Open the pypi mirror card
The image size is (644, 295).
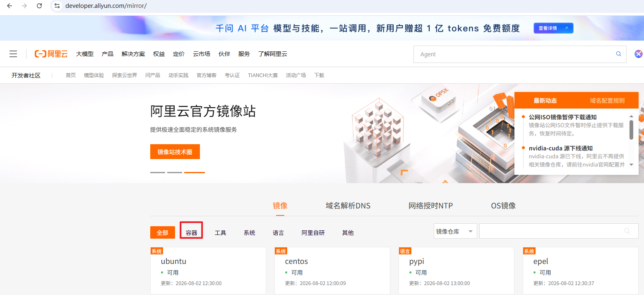click(x=457, y=271)
